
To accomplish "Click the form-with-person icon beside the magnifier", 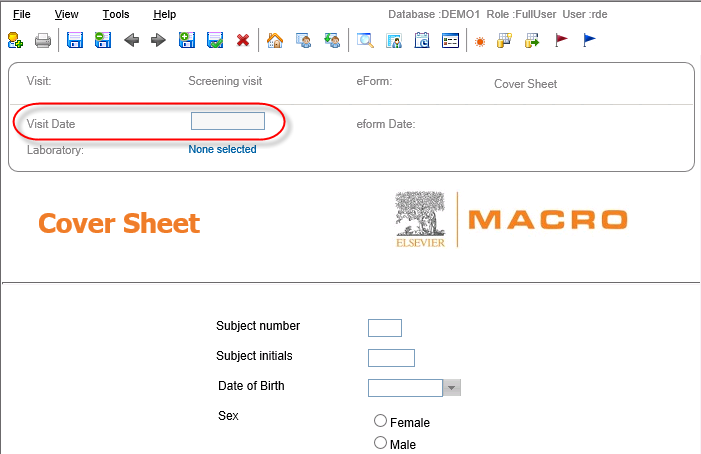I will click(x=394, y=41).
